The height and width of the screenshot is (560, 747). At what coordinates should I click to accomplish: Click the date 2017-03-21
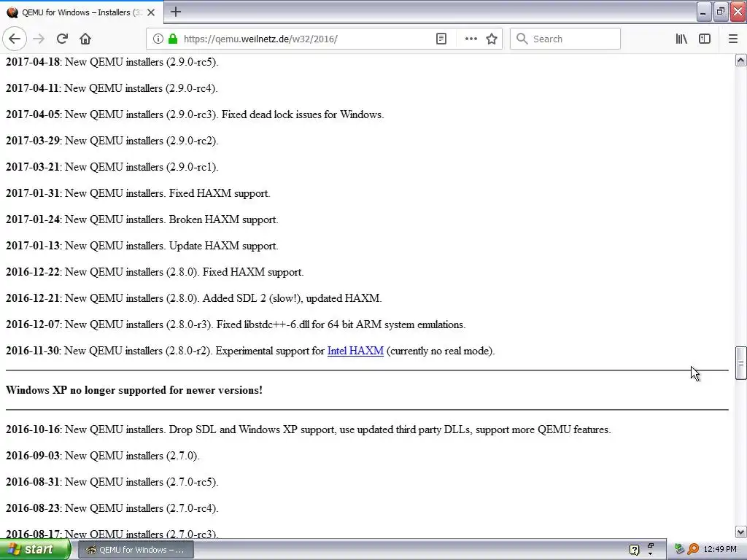pos(32,167)
